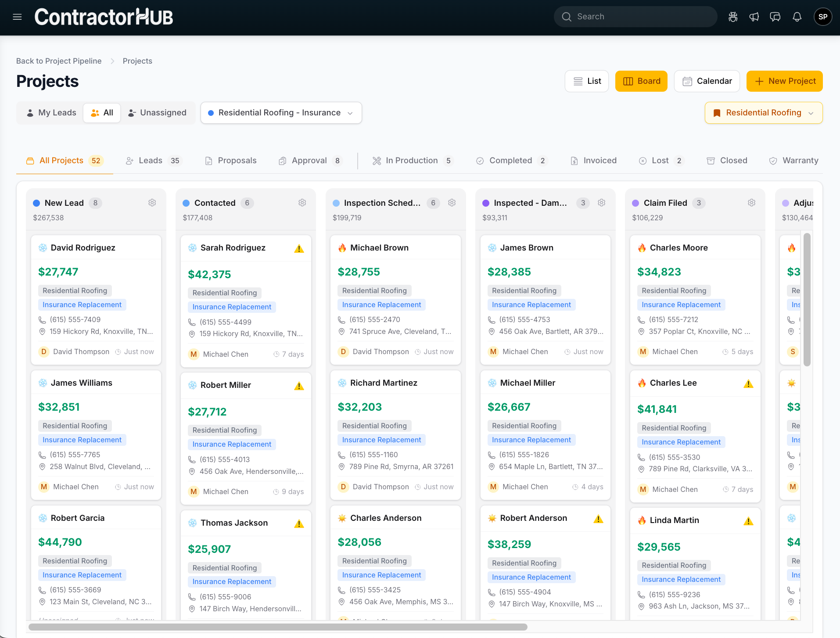Switch to the Unassigned filter
Screen dimensions: 840x638
(158, 113)
